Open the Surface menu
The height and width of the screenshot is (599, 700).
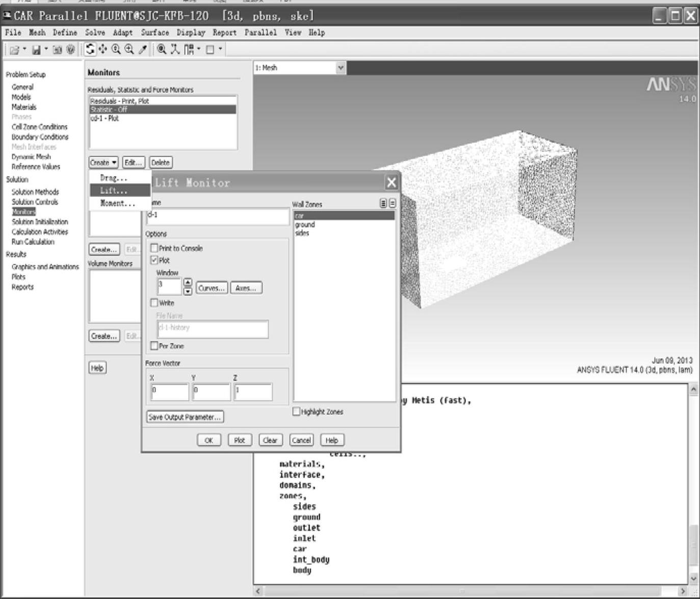click(x=155, y=33)
